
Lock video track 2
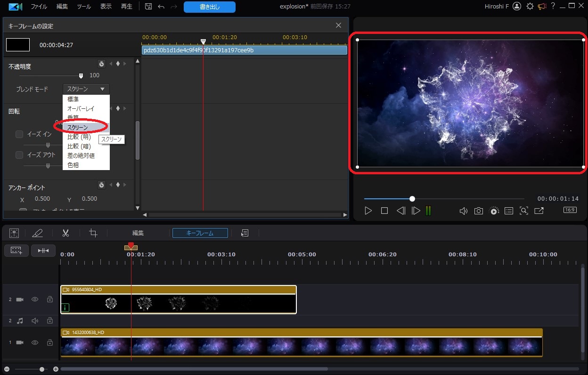(x=49, y=299)
